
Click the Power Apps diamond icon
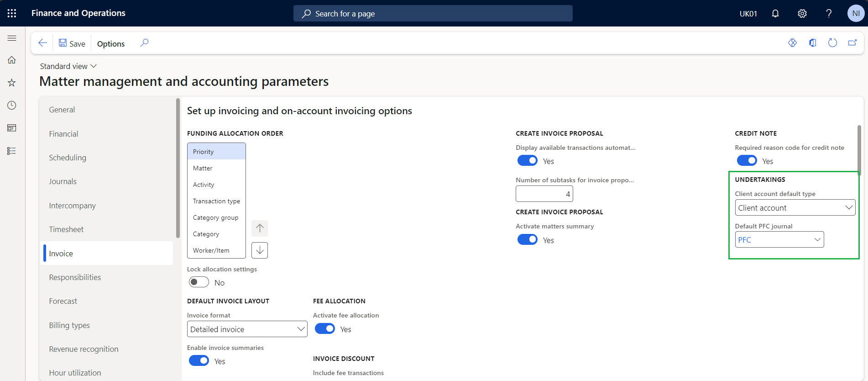tap(792, 43)
